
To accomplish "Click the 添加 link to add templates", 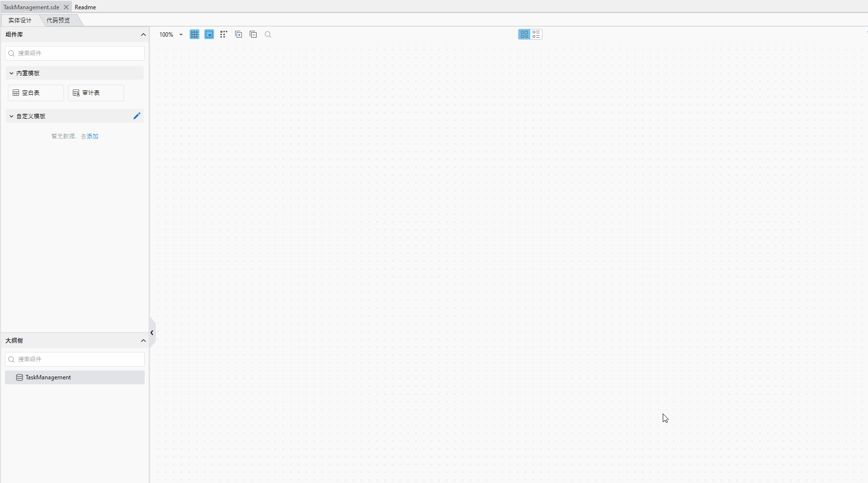I will (x=92, y=136).
